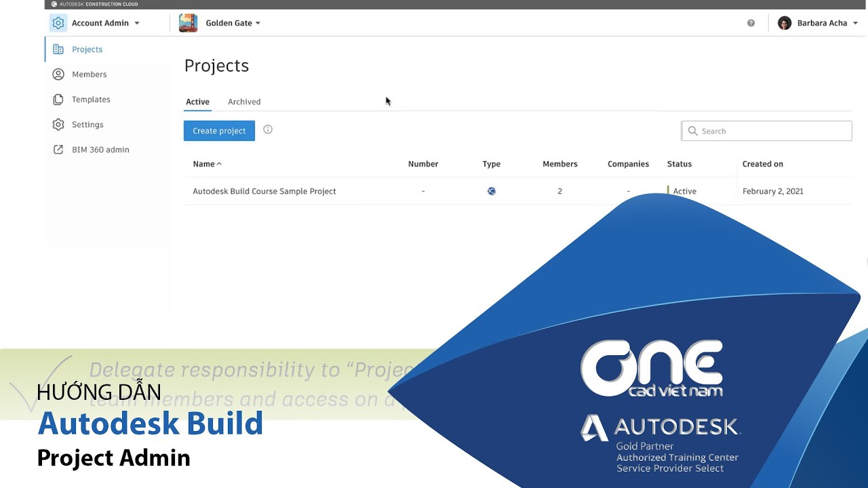
Task: Click the February 2, 2021 date cell
Action: point(773,191)
